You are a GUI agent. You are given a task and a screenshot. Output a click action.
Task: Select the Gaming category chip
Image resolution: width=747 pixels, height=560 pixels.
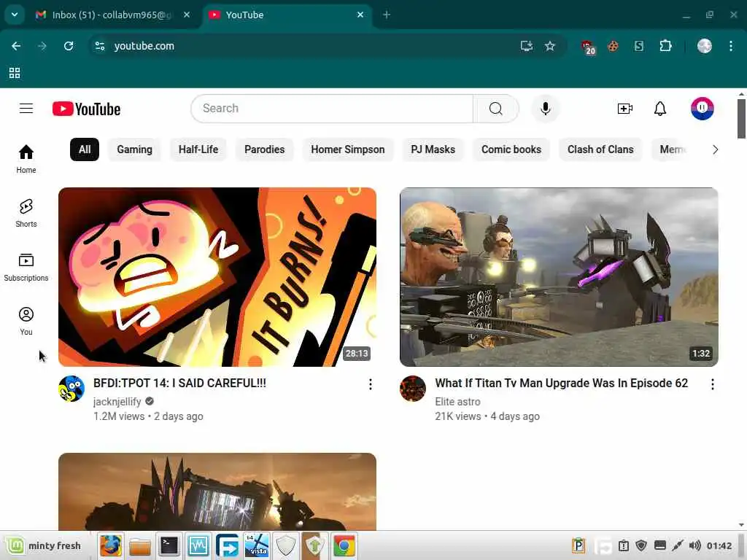coord(135,149)
